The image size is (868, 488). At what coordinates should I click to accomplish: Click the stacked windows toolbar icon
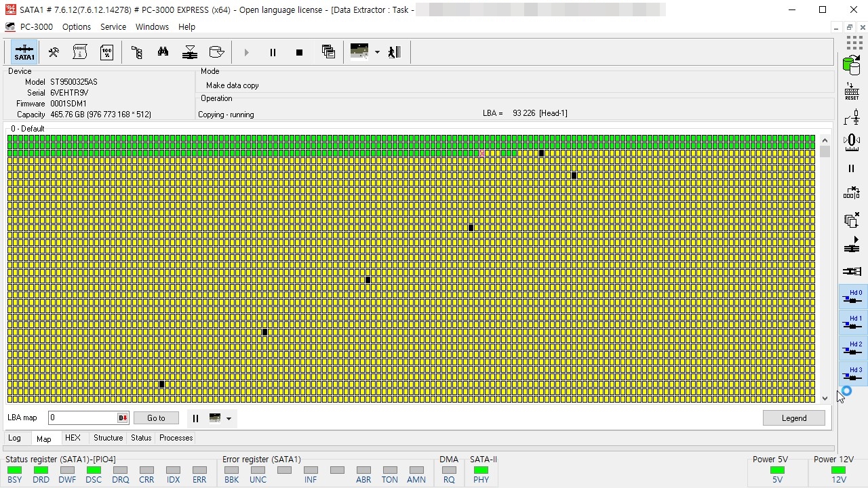click(x=328, y=52)
